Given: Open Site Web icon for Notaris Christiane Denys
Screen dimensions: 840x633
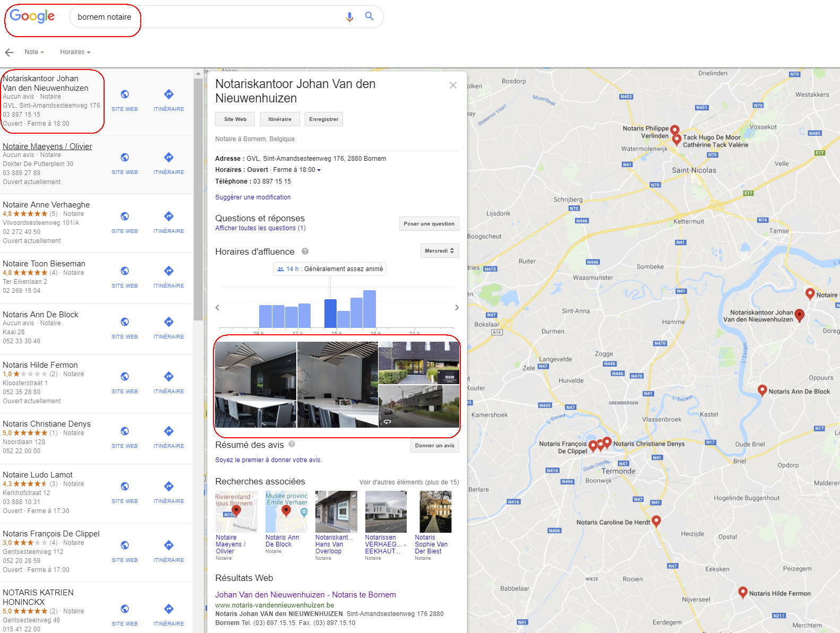Looking at the screenshot, I should point(125,431).
